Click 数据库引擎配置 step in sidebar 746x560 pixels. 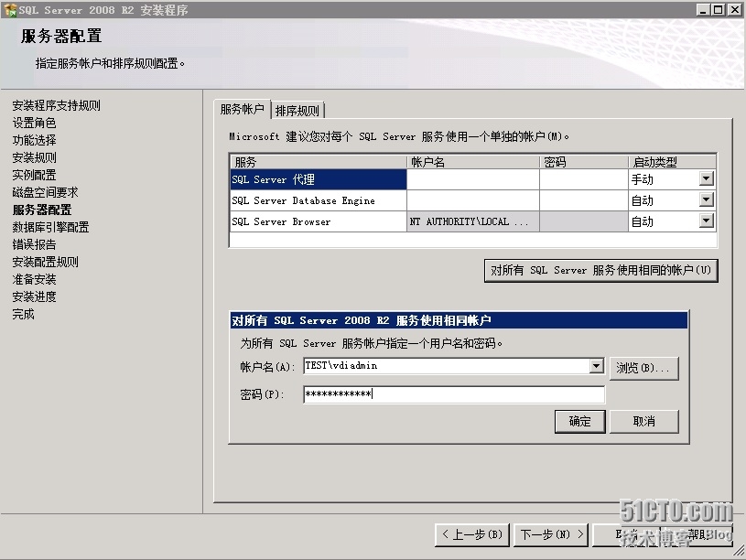click(x=50, y=227)
